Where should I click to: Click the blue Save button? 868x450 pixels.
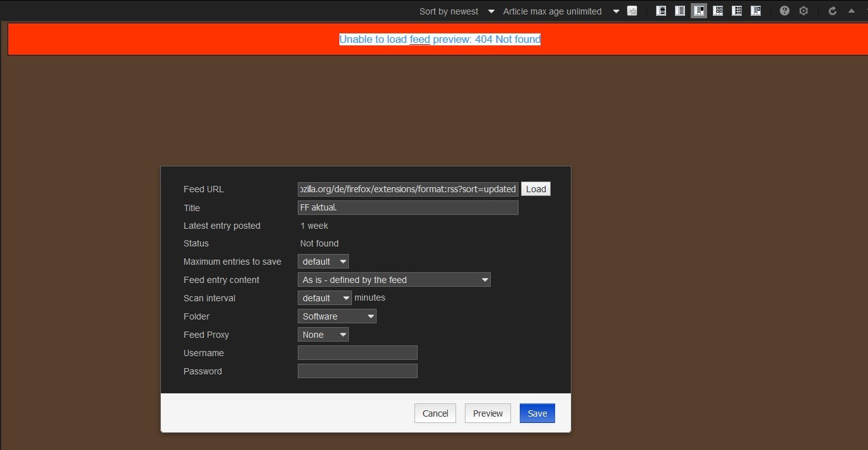[537, 413]
